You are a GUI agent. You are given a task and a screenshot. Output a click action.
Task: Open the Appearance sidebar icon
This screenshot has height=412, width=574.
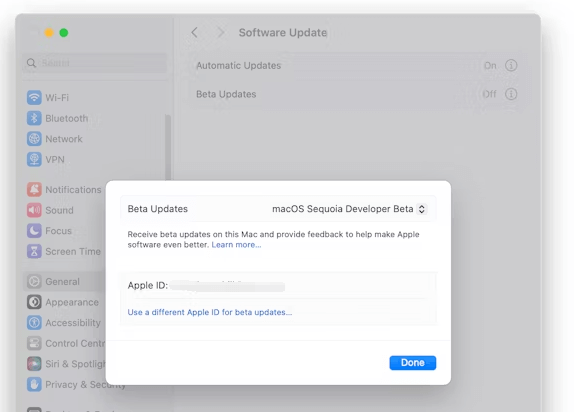point(34,302)
